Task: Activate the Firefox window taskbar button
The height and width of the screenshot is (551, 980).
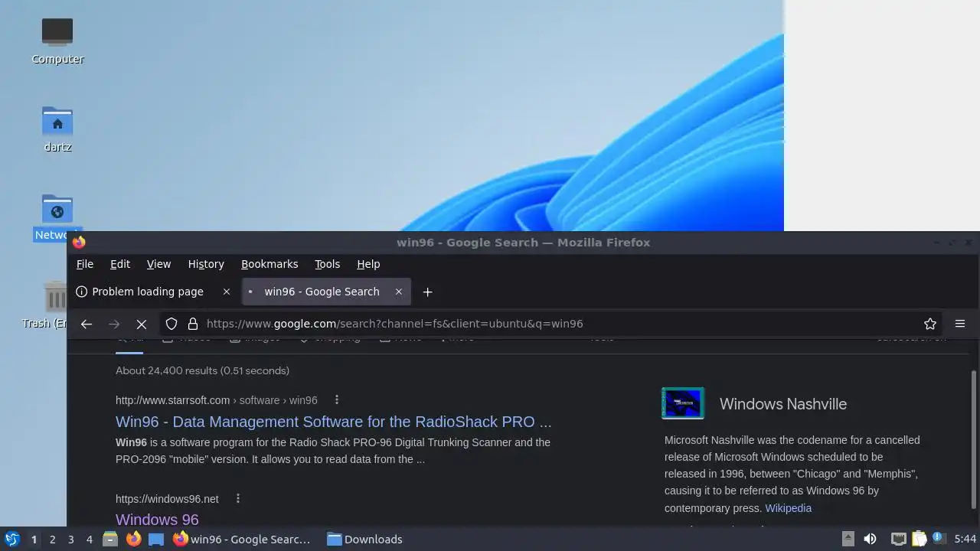Action: 243,539
